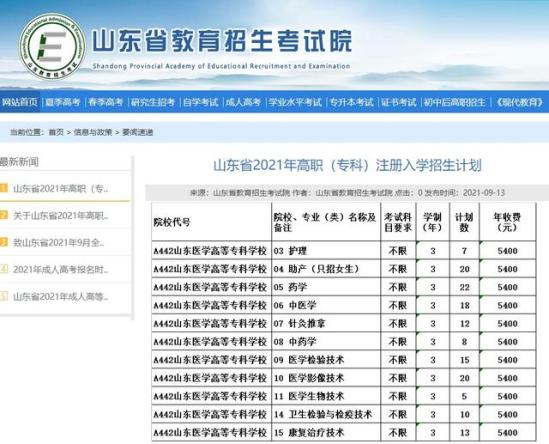This screenshot has width=549, height=444.
Task: Open the 夏季高考 navigation item
Action: click(x=63, y=102)
